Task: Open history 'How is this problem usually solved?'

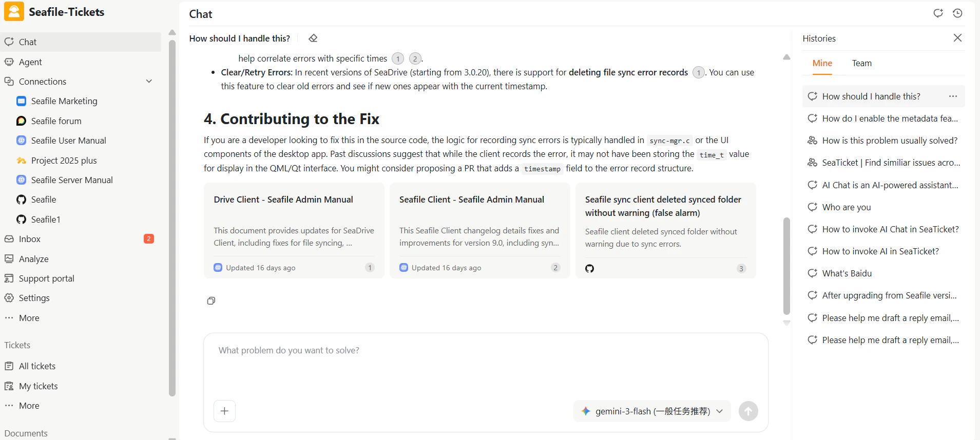Action: click(x=883, y=141)
